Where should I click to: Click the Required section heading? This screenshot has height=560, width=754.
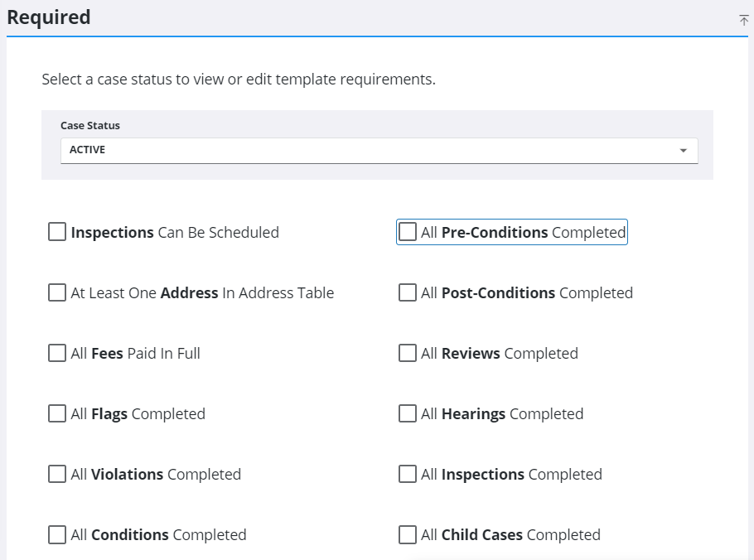49,17
